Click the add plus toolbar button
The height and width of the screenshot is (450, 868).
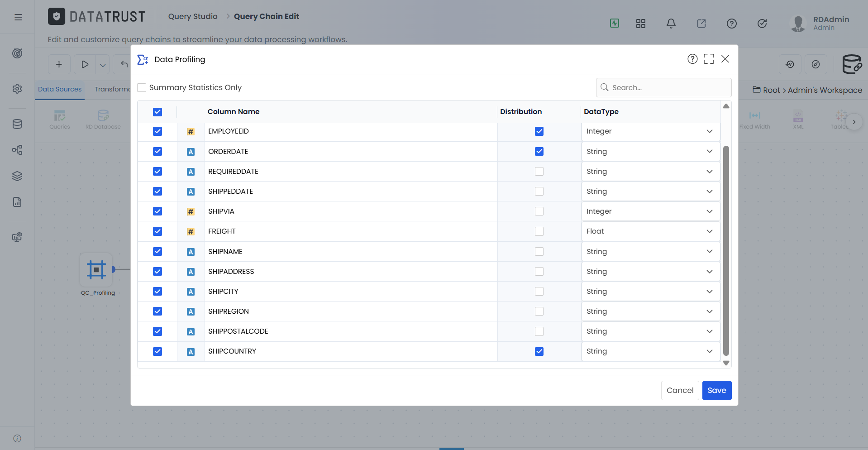59,64
